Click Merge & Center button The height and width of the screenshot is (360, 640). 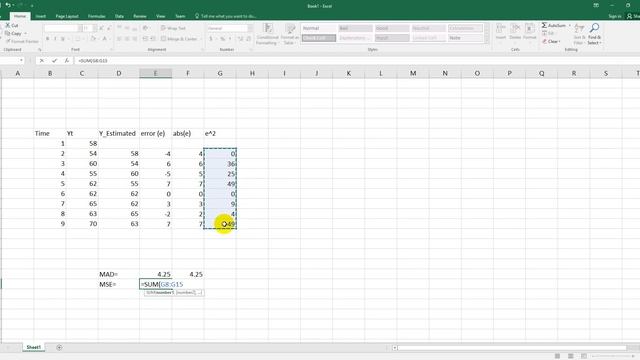click(x=180, y=39)
